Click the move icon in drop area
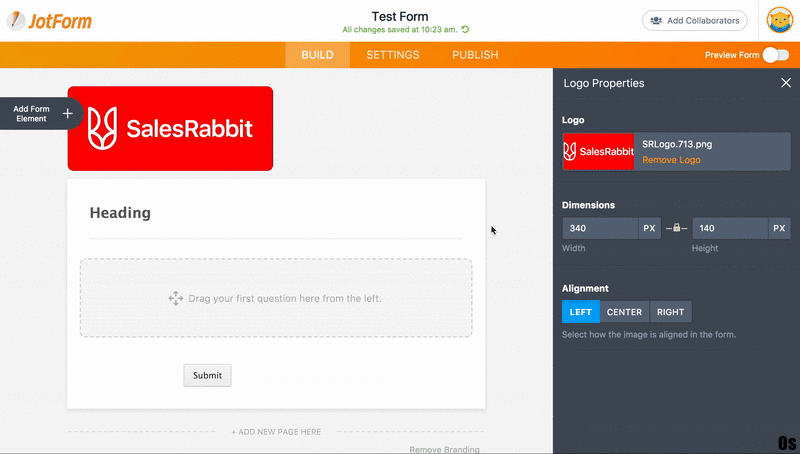The image size is (800, 454). (176, 298)
